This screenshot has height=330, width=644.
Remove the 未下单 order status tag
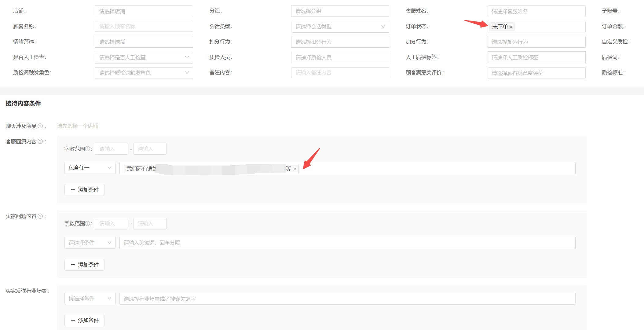511,27
